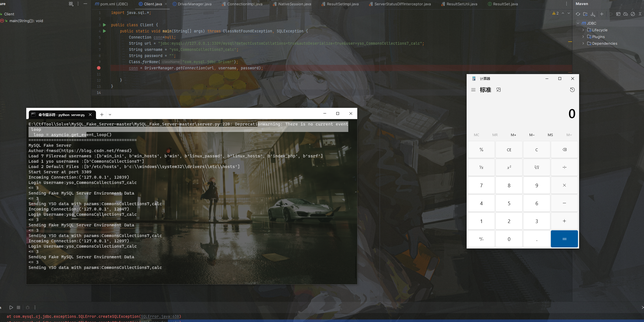Switch to pom.xml (JDBC) tab

point(112,4)
